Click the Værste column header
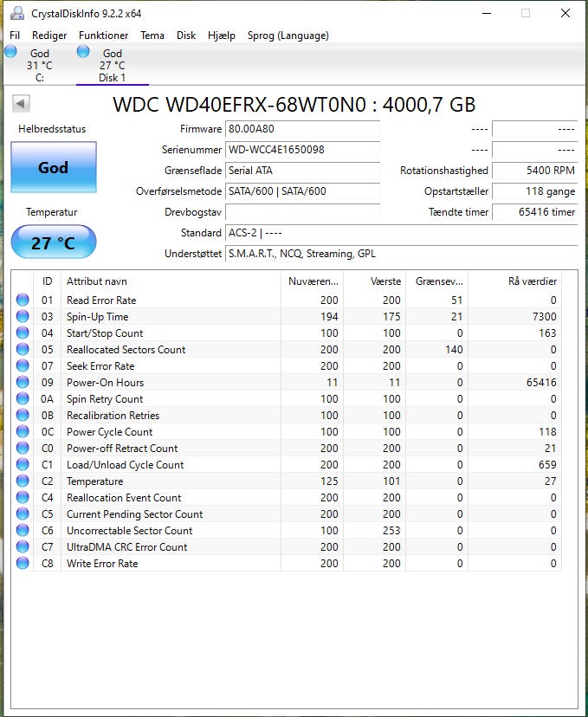 [374, 281]
